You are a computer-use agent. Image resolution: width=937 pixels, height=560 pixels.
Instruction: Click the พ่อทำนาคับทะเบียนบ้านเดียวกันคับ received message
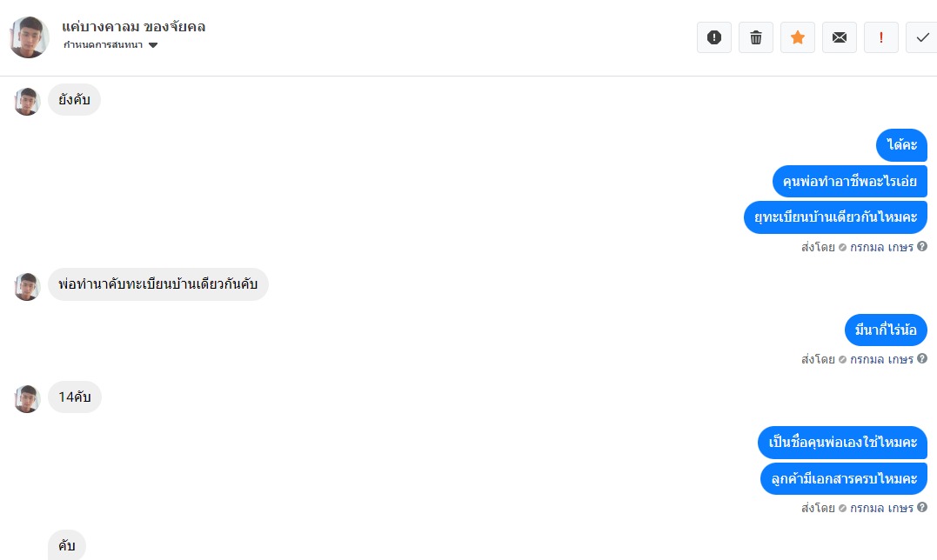point(157,285)
